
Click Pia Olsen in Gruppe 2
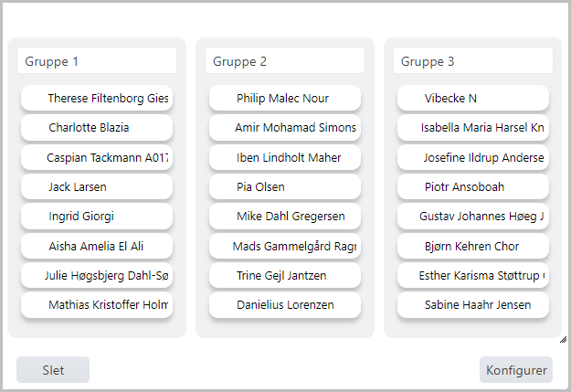point(285,187)
